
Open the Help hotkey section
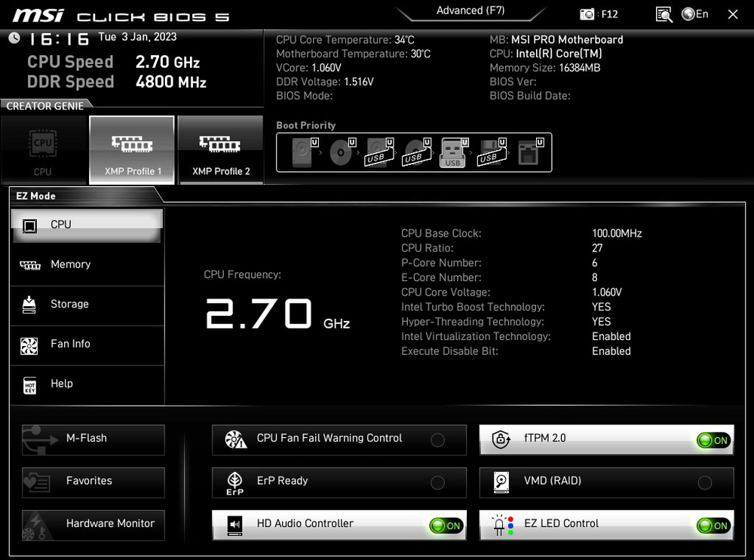click(x=87, y=384)
